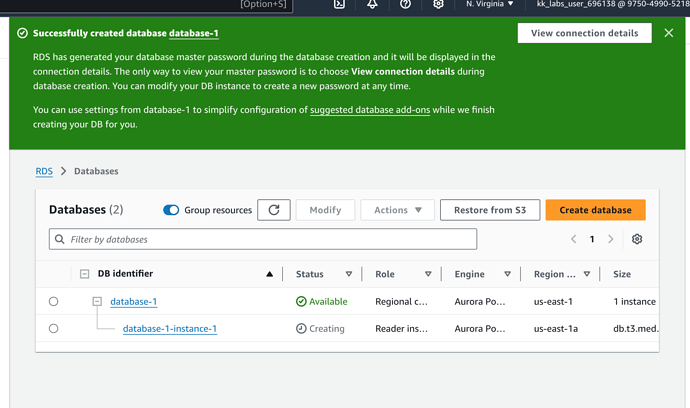Click View connection details button
Screen dimensions: 690x408
(584, 33)
